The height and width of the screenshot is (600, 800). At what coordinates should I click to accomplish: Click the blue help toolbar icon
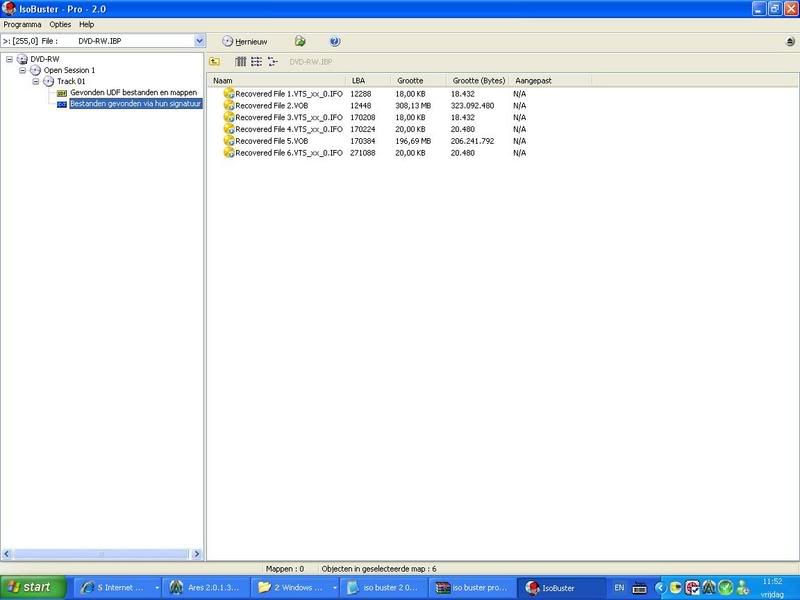pos(335,41)
